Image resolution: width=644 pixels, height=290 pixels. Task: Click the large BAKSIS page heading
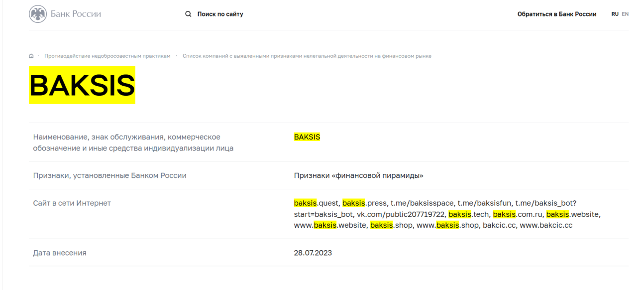click(x=82, y=85)
